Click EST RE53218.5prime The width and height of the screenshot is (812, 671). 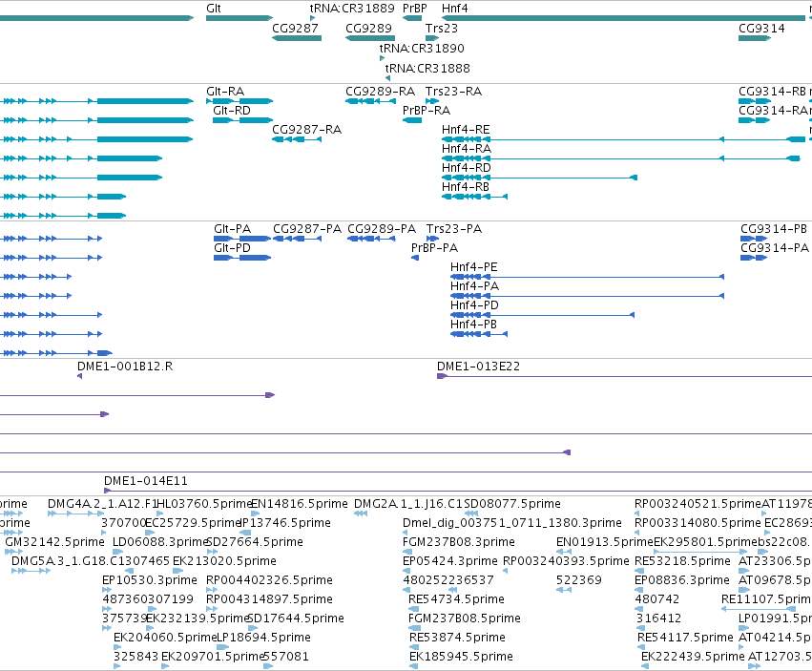point(682,561)
